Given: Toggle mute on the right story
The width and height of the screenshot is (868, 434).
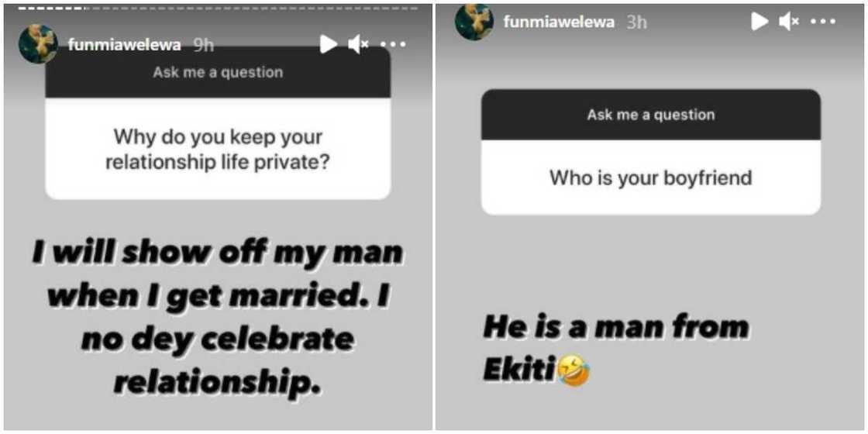Looking at the screenshot, I should pos(790,22).
